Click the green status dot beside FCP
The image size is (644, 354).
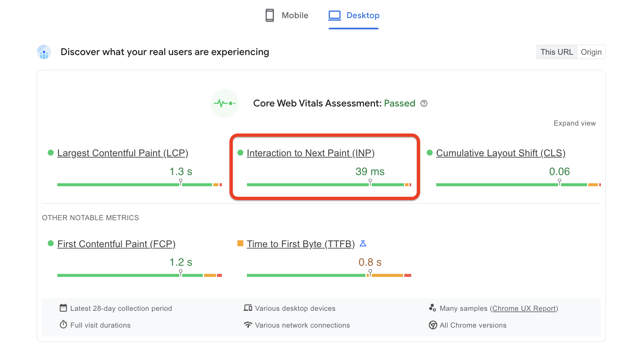pyautogui.click(x=51, y=243)
